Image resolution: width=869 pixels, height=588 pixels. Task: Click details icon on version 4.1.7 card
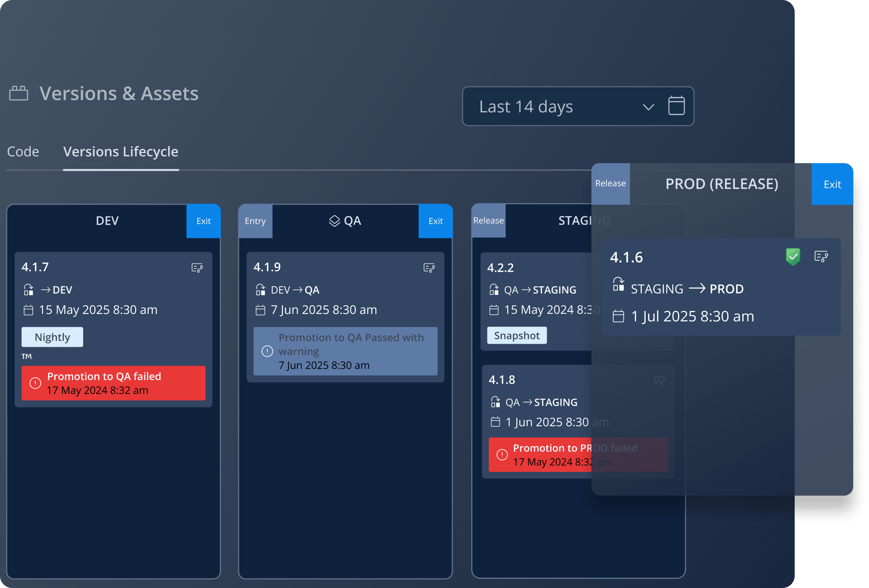click(x=197, y=268)
